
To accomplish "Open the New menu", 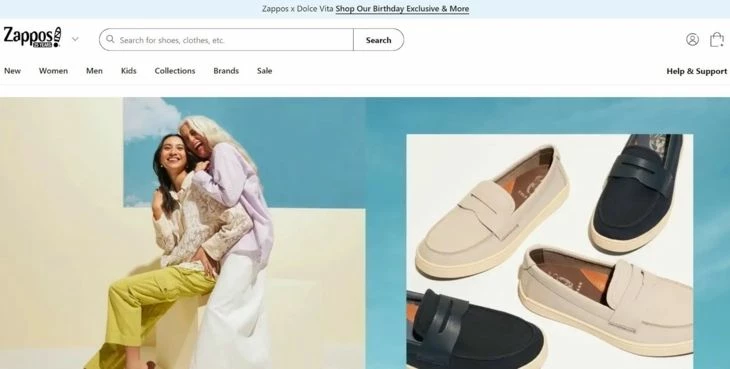I will point(13,71).
